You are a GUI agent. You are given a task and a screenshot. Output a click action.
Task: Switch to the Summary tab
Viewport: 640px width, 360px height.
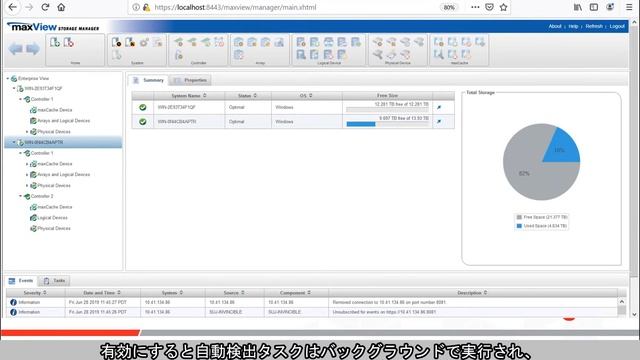tap(149, 80)
